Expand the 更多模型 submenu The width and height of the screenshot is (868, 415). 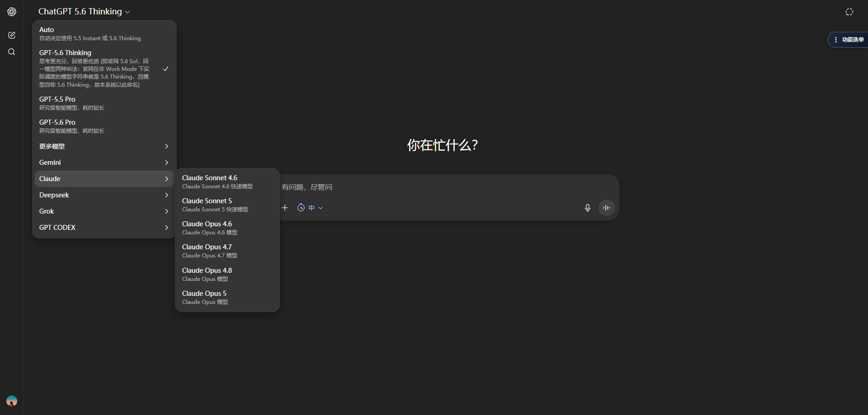(104, 146)
